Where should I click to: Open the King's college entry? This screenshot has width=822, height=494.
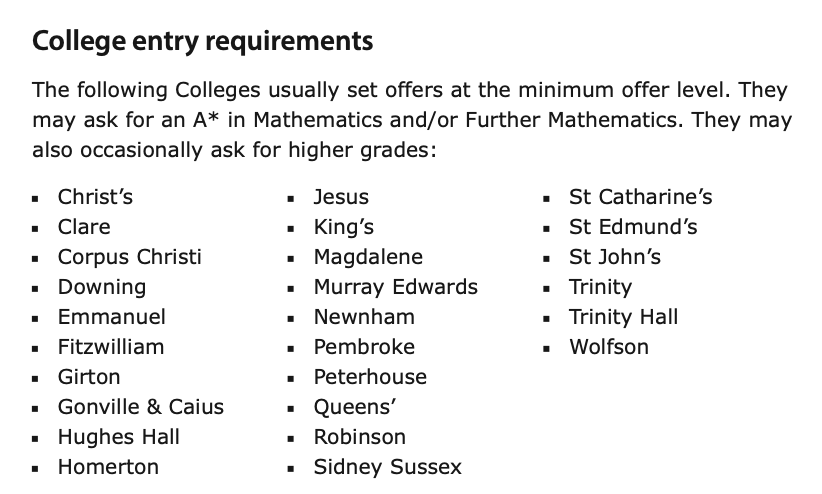(343, 227)
